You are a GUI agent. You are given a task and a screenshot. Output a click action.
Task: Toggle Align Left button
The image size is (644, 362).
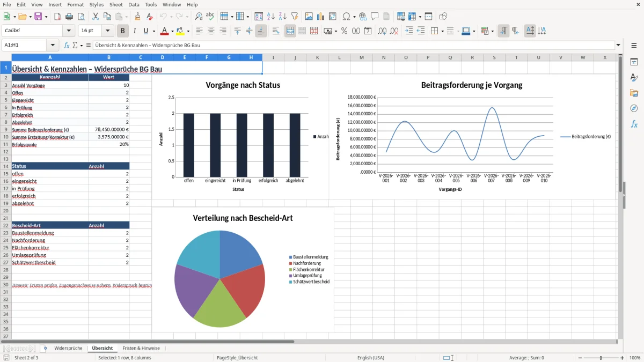coord(199,31)
